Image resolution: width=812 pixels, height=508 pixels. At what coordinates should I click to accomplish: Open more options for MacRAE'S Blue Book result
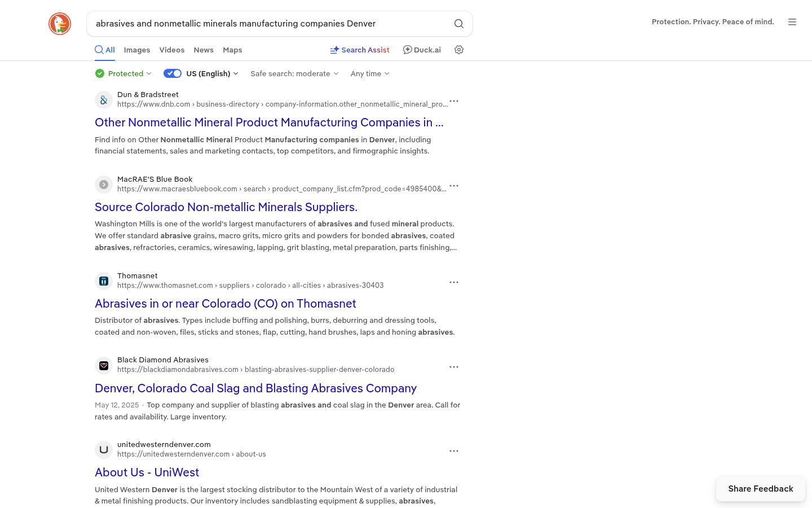click(x=454, y=186)
